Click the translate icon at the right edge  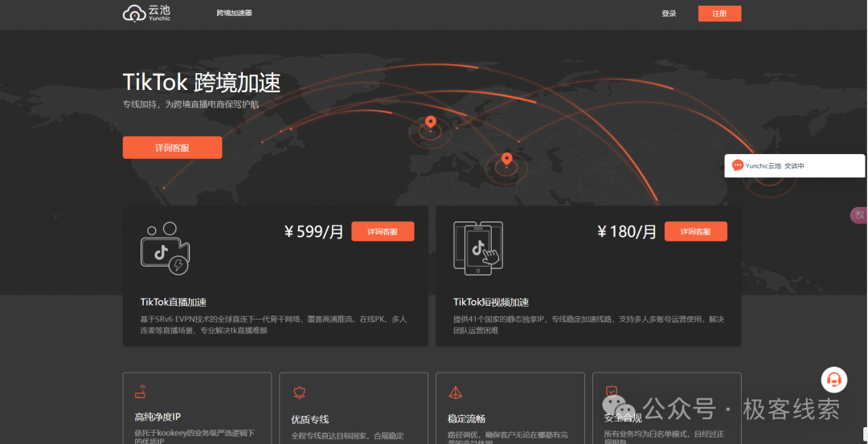(859, 215)
